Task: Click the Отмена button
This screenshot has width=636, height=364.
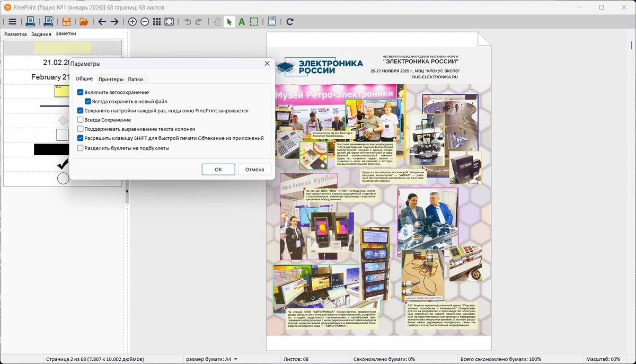Action: pos(255,170)
